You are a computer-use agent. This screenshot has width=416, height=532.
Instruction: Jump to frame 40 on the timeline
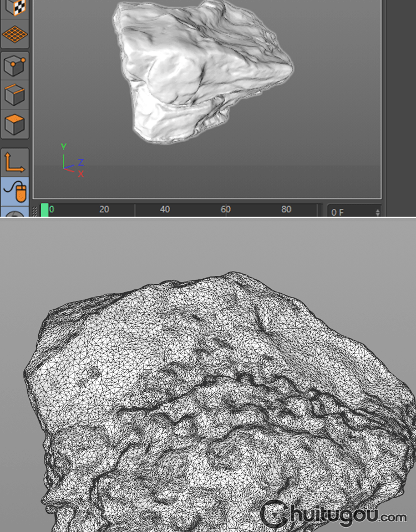click(165, 209)
